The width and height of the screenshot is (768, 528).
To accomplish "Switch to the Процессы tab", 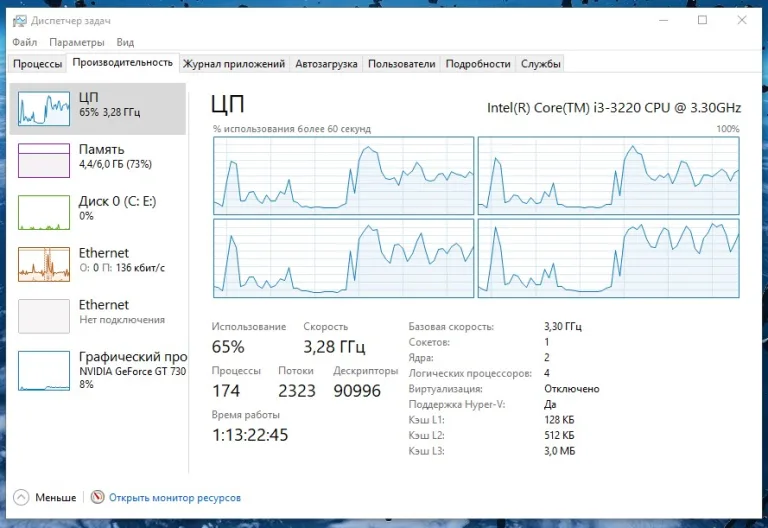I will pyautogui.click(x=37, y=64).
